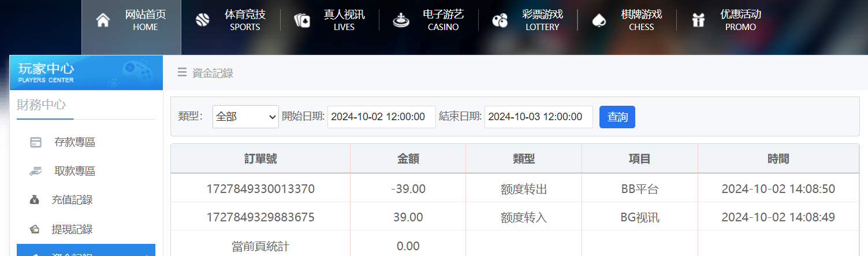Open 取款專區 in the sidebar
Image resolution: width=868 pixels, height=256 pixels.
click(x=74, y=171)
